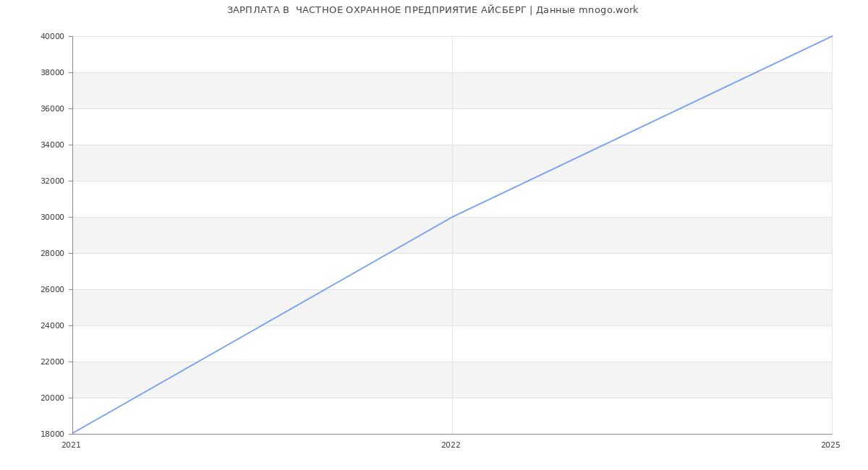Click the 40000 y-axis label
This screenshot has width=868, height=470.
click(53, 36)
